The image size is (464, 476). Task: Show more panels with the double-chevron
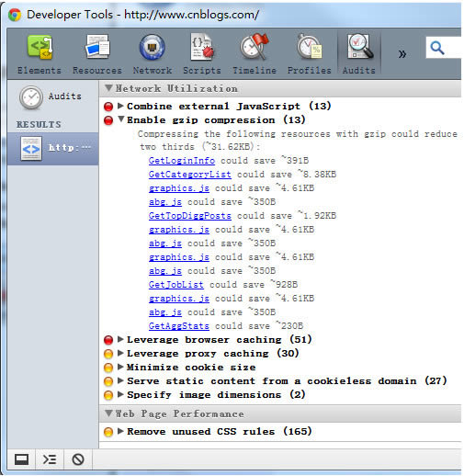click(x=402, y=54)
